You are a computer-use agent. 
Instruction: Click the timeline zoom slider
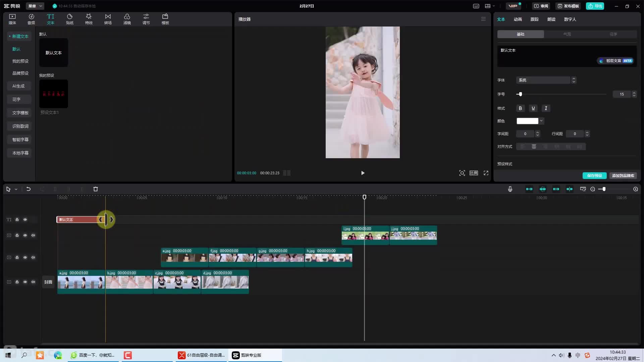[x=614, y=189]
